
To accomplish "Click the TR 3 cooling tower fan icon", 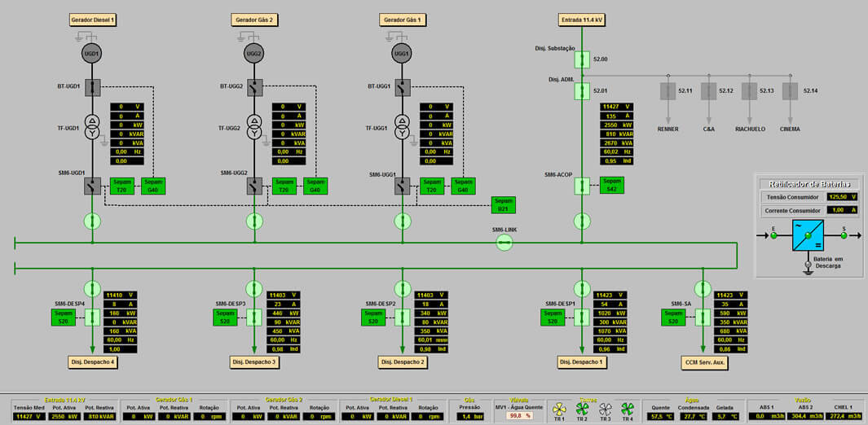I will pyautogui.click(x=605, y=409).
